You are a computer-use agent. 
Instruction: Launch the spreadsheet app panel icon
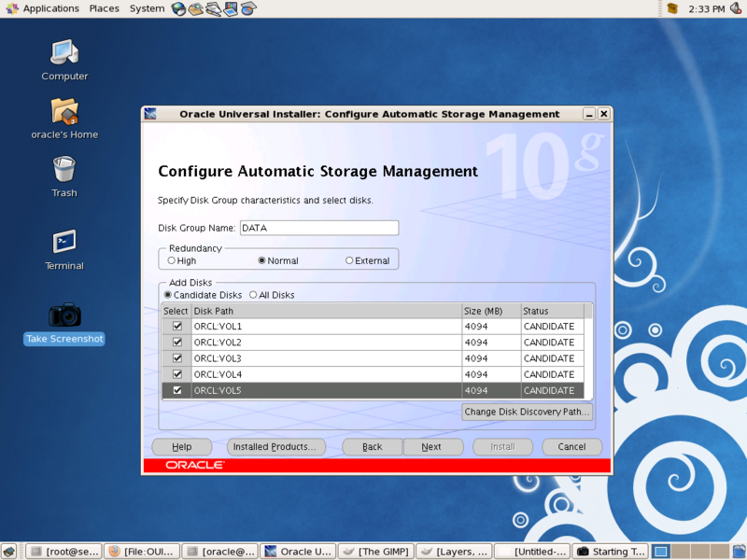(x=248, y=8)
